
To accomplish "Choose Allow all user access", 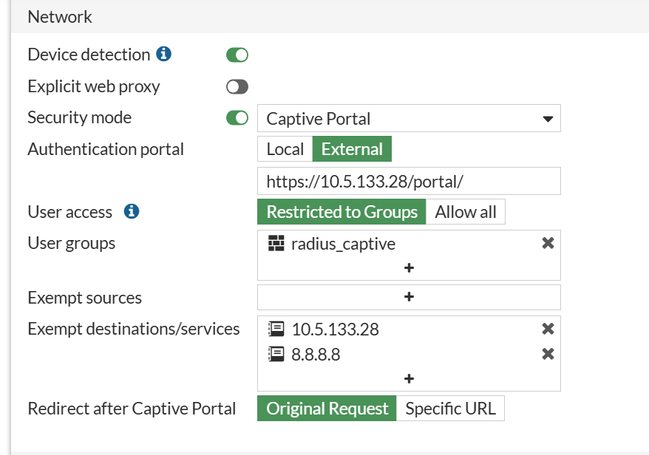I will [x=467, y=212].
